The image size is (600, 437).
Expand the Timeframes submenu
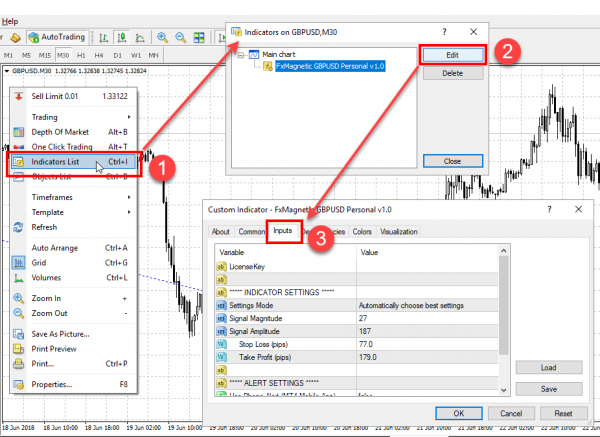click(x=73, y=197)
